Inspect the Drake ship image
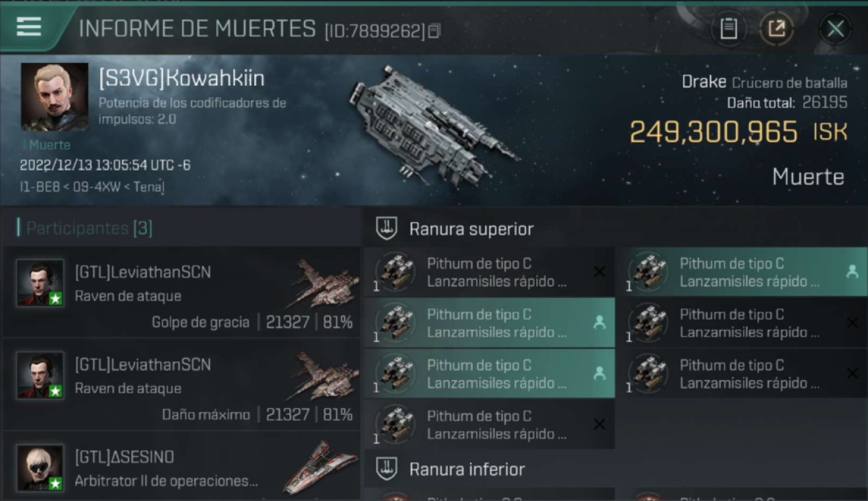The width and height of the screenshot is (868, 501). click(x=433, y=126)
